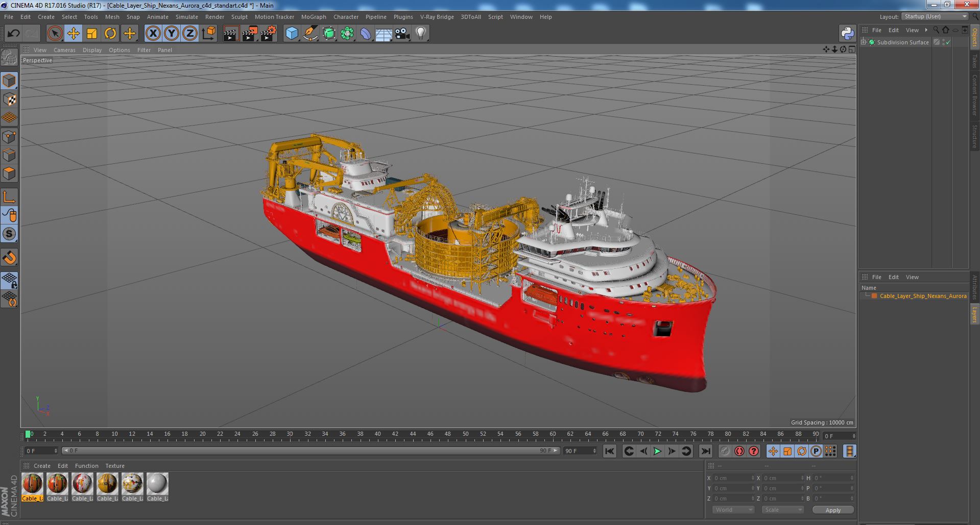Select the first Cable_L material thumbnail
980x525 pixels.
(33, 484)
